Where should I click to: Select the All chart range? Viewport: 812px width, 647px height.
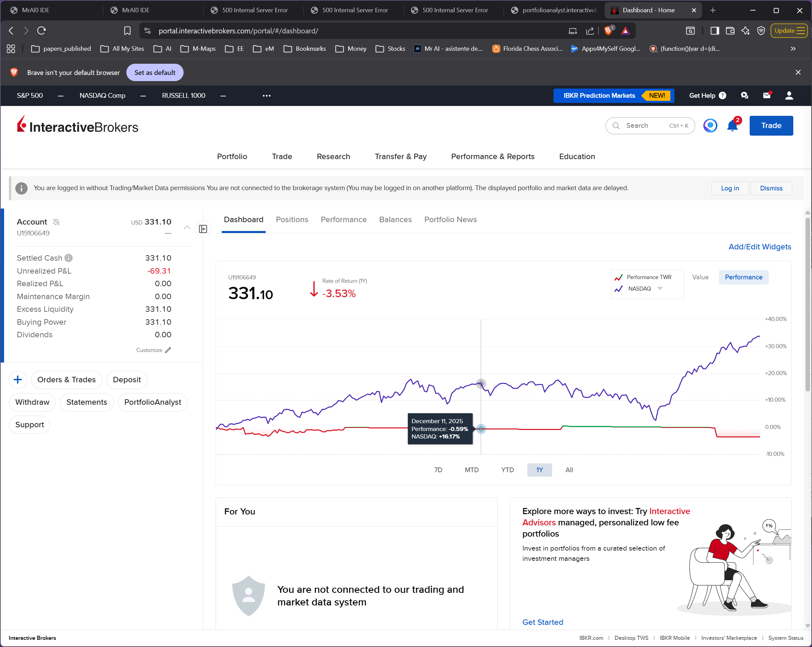(569, 470)
